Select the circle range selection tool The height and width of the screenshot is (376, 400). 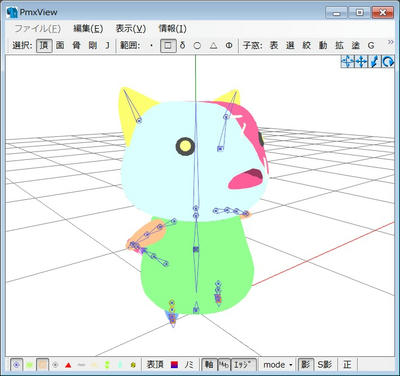click(197, 45)
